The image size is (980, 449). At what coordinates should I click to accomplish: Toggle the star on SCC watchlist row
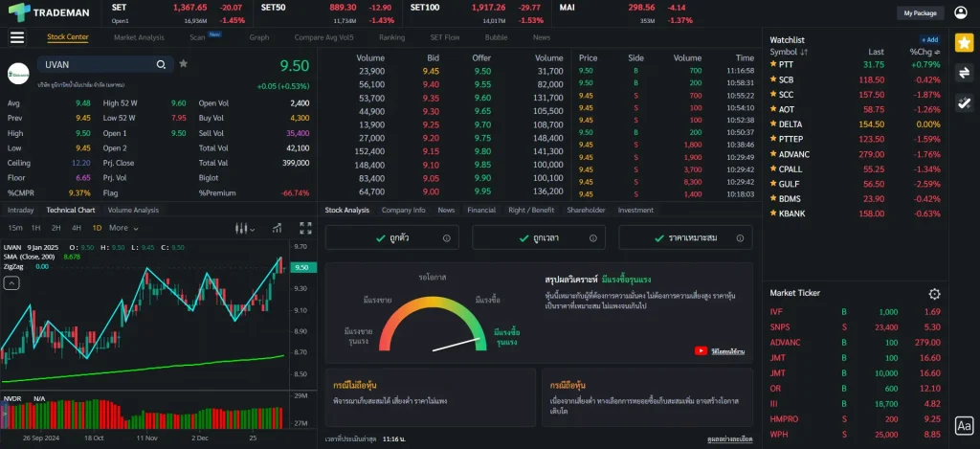point(773,95)
